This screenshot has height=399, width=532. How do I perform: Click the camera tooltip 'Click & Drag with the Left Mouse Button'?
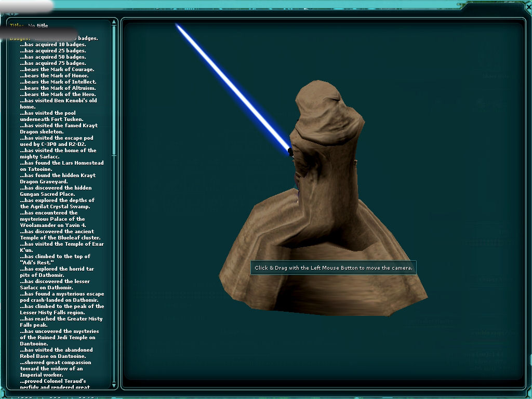coord(333,268)
